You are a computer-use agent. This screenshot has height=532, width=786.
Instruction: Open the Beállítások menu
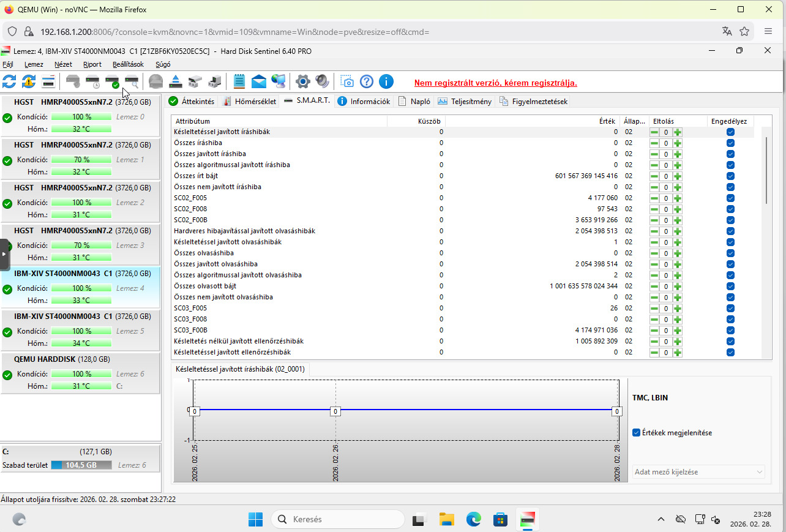point(128,64)
